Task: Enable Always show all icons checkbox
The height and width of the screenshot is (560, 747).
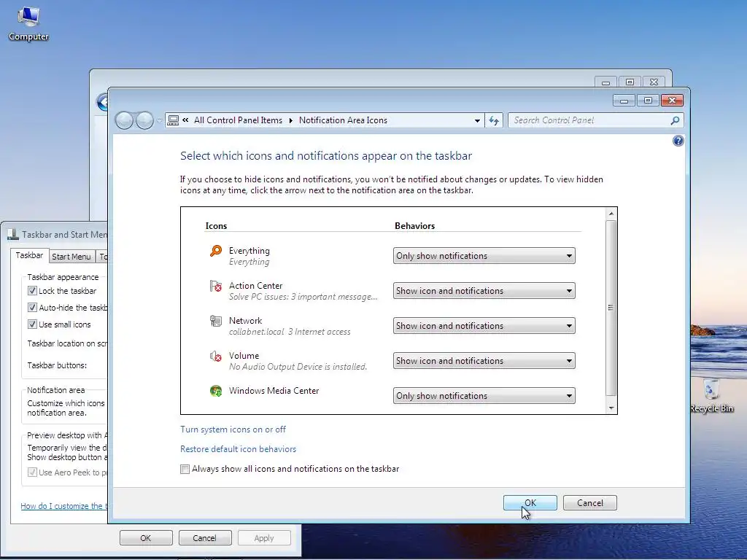Action: tap(185, 469)
